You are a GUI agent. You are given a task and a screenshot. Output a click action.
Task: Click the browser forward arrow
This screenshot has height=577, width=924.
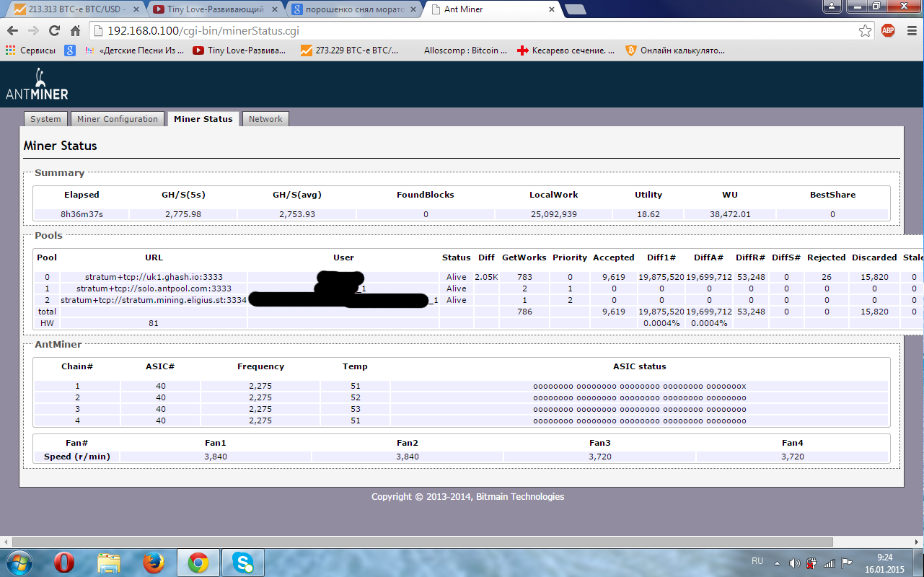(33, 31)
